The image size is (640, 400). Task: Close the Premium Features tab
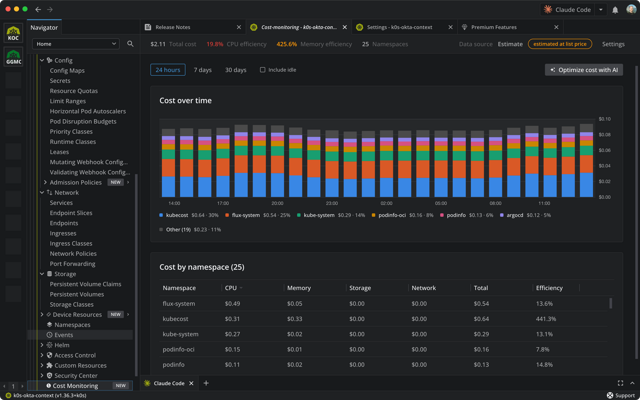point(556,27)
